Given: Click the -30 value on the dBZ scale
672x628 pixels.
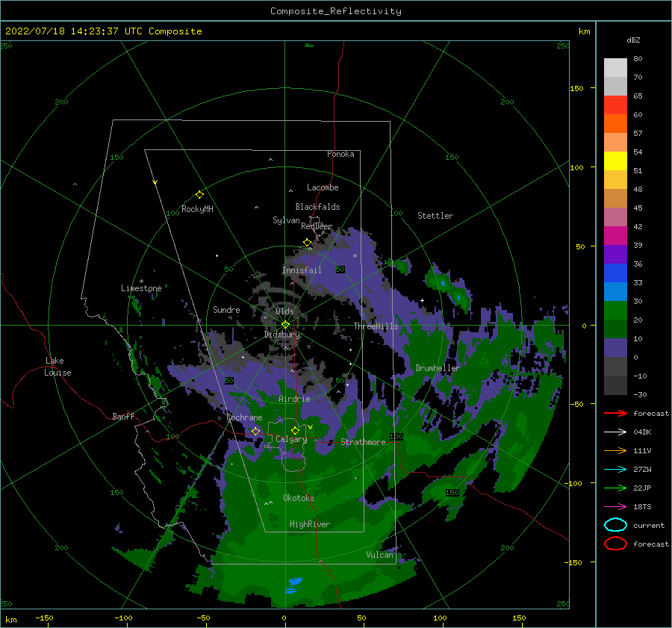Looking at the screenshot, I should click(x=640, y=395).
